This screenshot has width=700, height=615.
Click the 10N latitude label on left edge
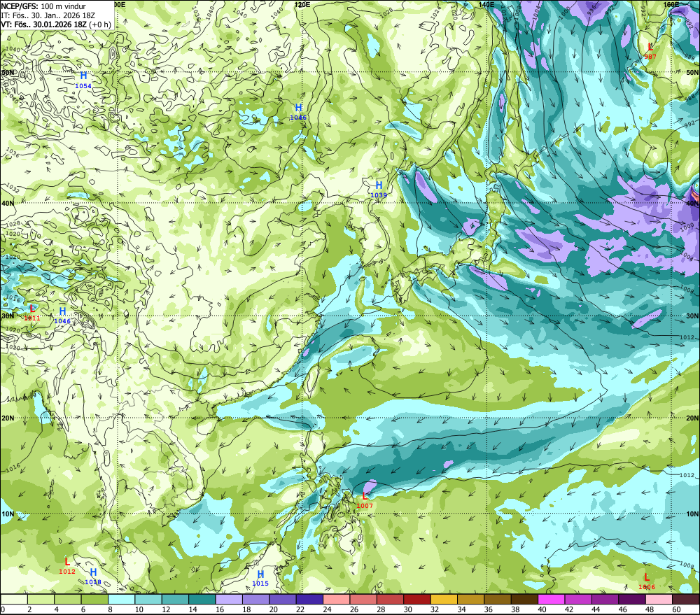click(x=7, y=514)
